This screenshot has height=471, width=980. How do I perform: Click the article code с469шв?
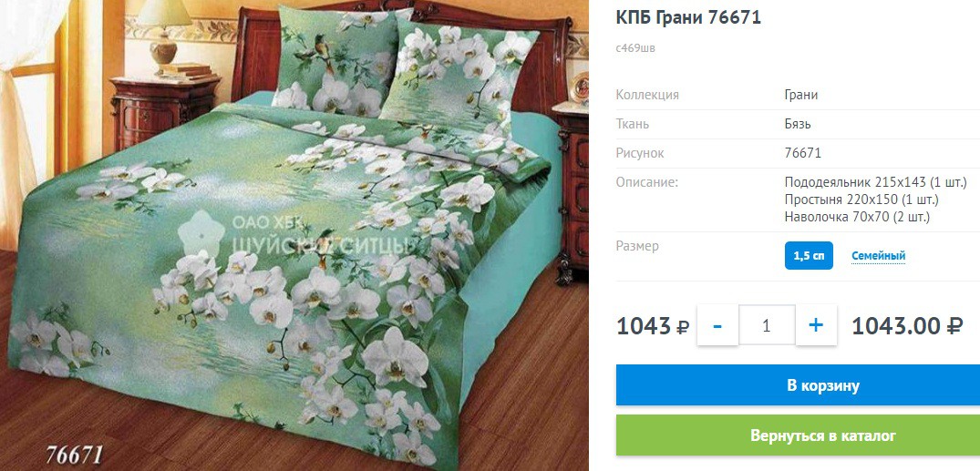pyautogui.click(x=635, y=48)
